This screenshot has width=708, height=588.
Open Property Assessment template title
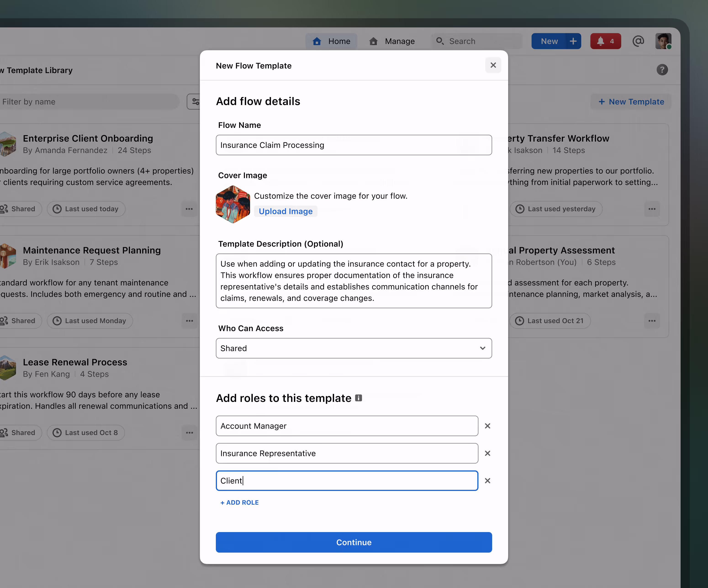pos(562,250)
